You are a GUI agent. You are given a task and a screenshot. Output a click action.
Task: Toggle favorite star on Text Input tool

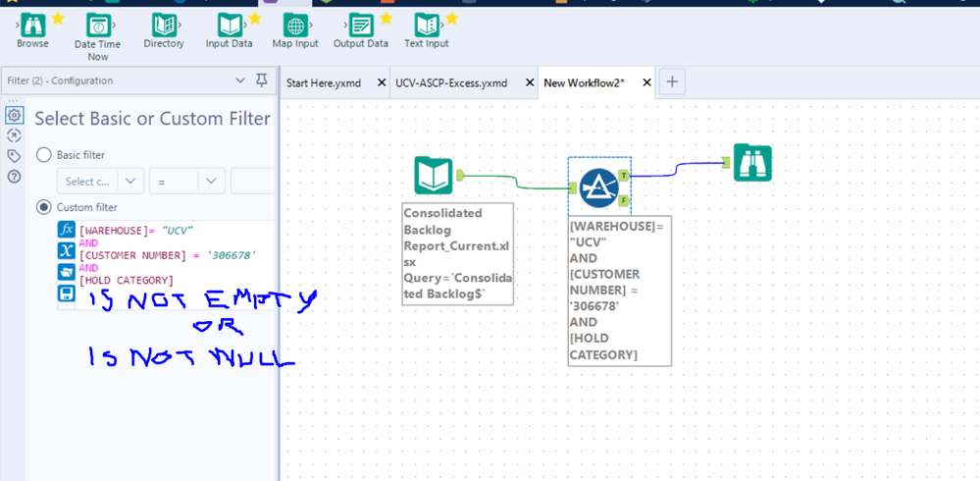452,18
